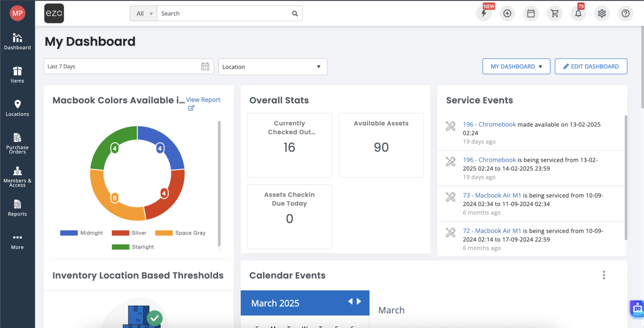Open the settings gear icon
This screenshot has width=644, height=328.
(x=602, y=13)
